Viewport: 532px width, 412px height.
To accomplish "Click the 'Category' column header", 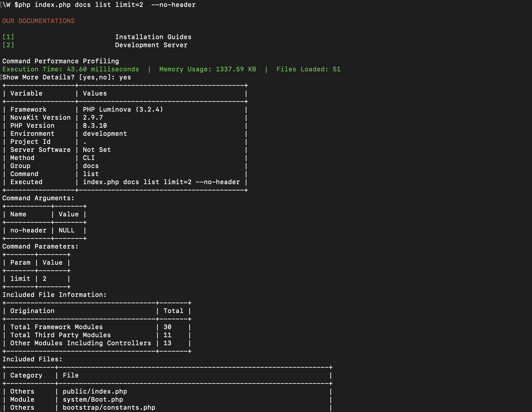I will point(26,375).
